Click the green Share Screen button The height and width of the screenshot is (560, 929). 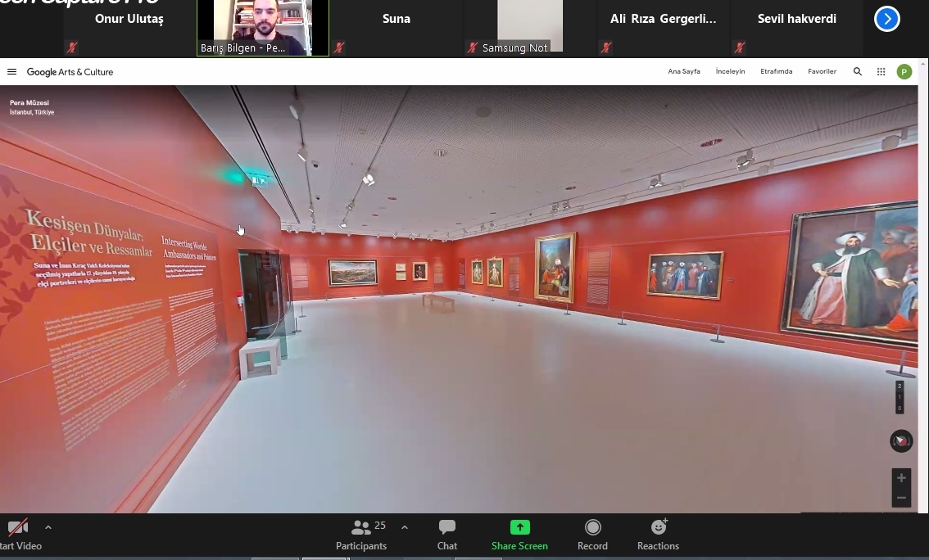(519, 535)
